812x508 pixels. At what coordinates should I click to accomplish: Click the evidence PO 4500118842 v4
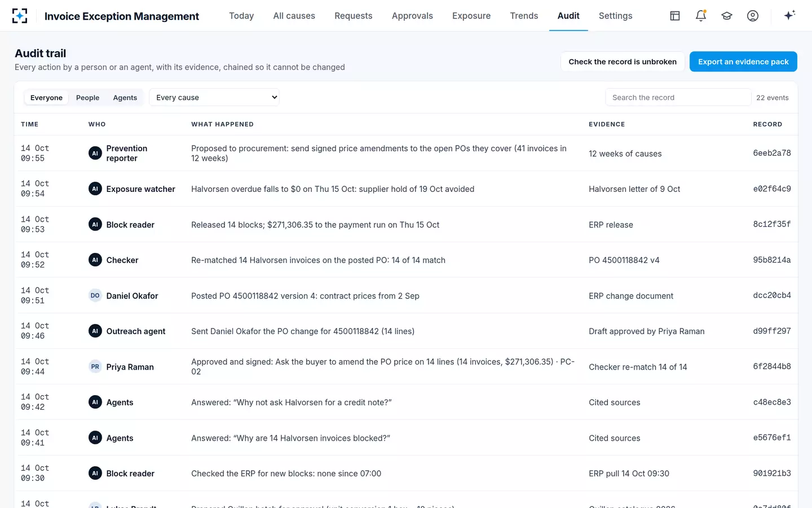(x=624, y=260)
